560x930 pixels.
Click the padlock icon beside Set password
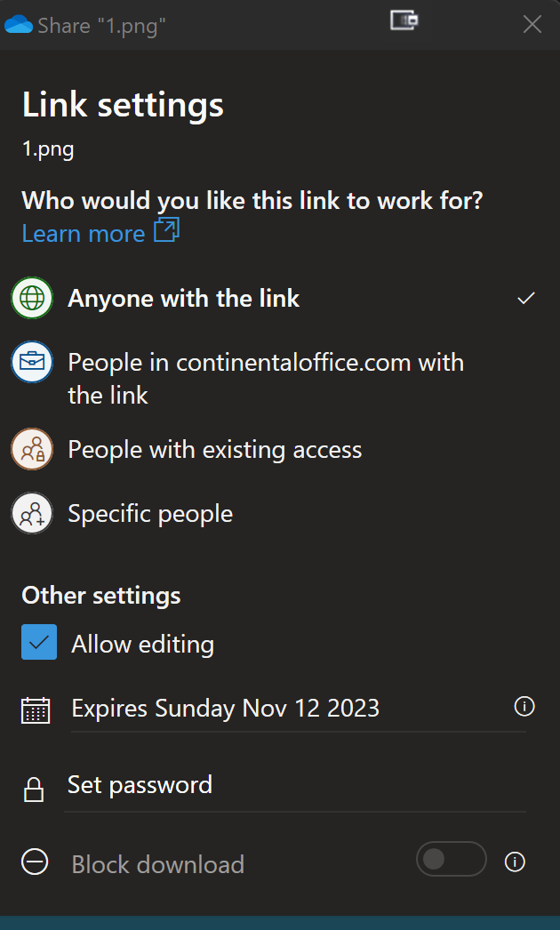pos(34,789)
